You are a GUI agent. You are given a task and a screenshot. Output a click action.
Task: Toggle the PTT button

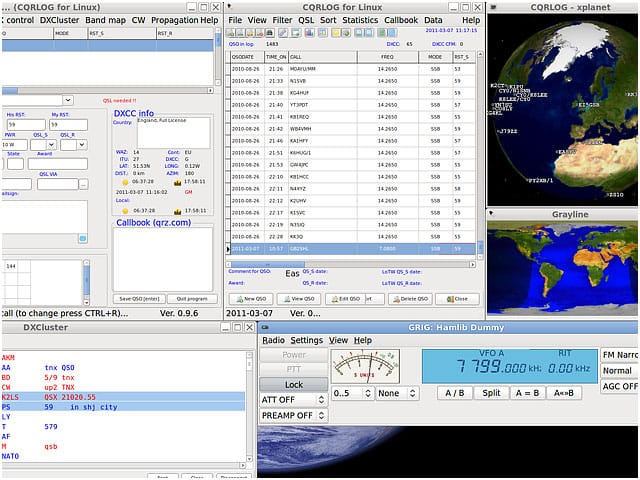(293, 369)
